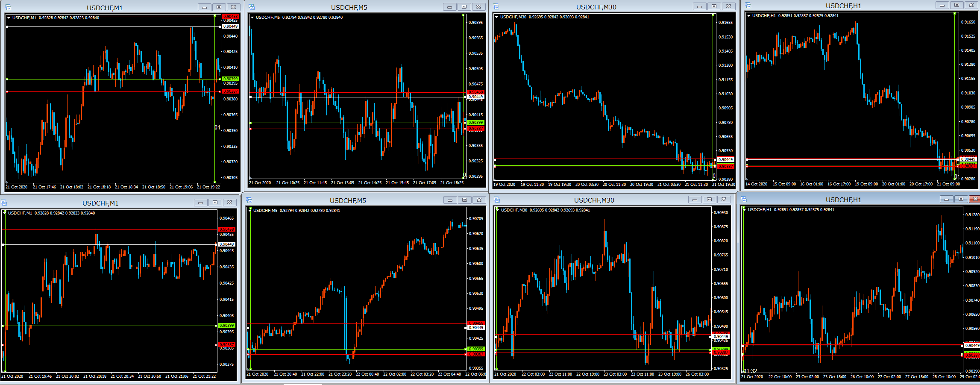
Task: Click the chart icon of bottom USDCHF,M1 window
Action: tap(4, 203)
